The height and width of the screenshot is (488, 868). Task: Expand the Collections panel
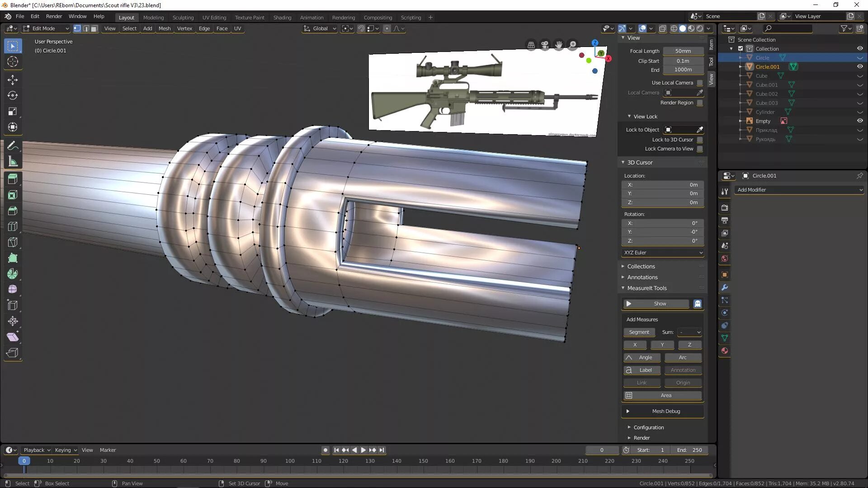(x=641, y=266)
